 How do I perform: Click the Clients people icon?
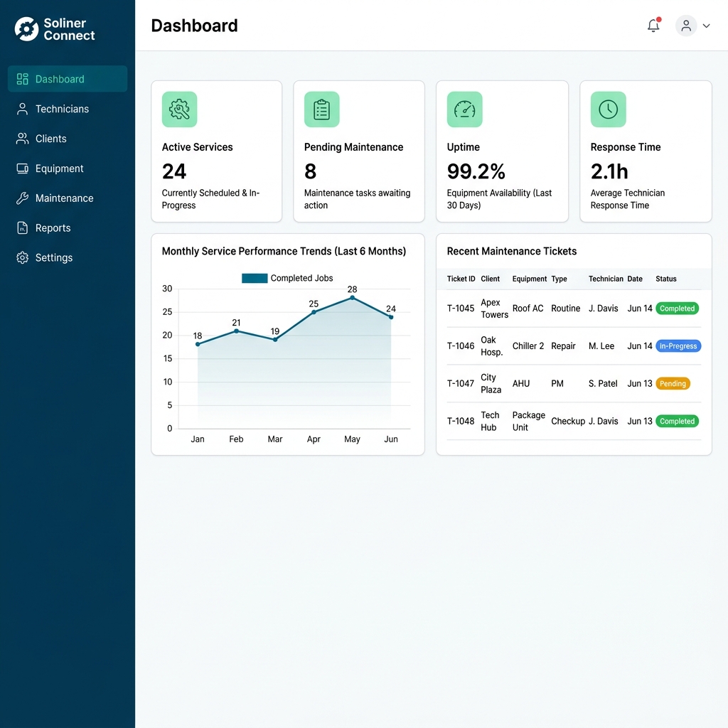coord(22,139)
